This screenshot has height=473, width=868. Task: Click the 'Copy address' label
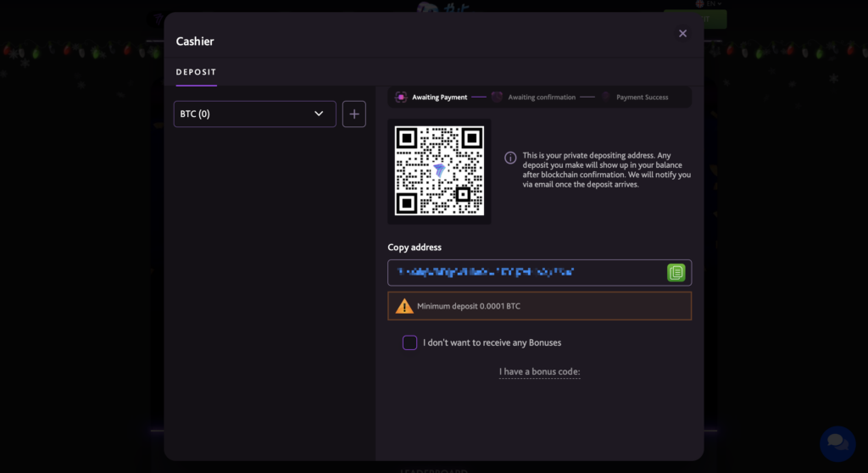point(415,247)
